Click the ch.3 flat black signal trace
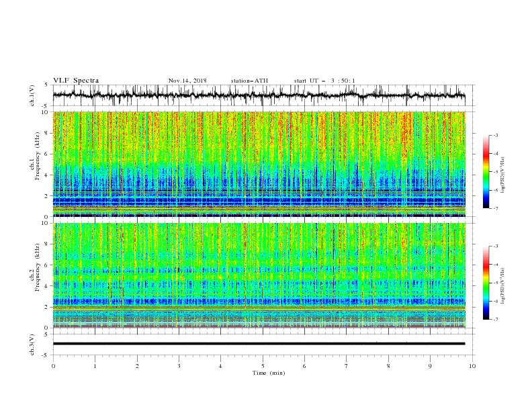 [259, 344]
